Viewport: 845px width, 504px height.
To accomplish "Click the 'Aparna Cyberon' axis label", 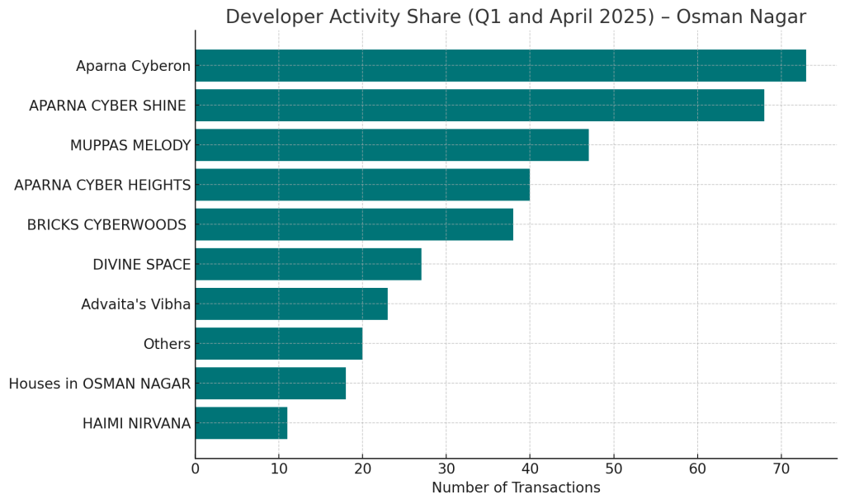I will coord(133,66).
